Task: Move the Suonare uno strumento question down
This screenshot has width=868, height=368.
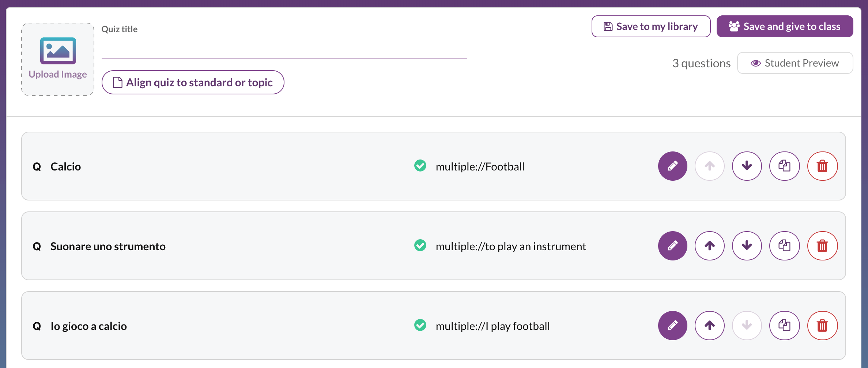Action: click(x=747, y=246)
